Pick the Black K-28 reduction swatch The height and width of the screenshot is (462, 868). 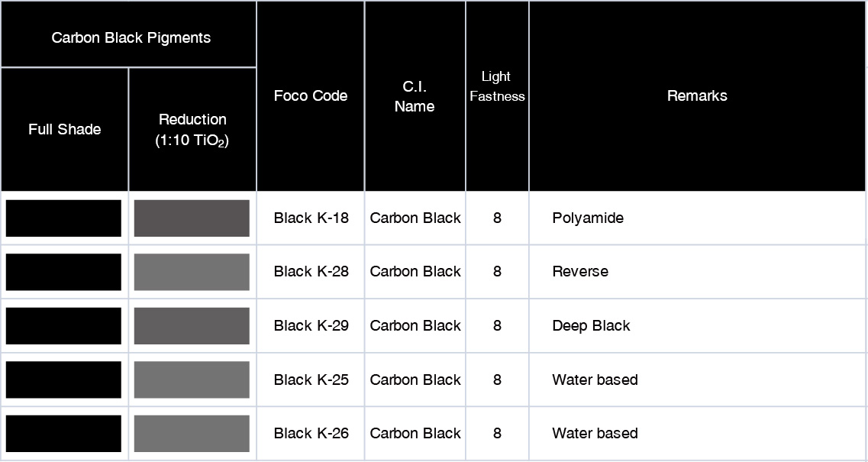[192, 272]
